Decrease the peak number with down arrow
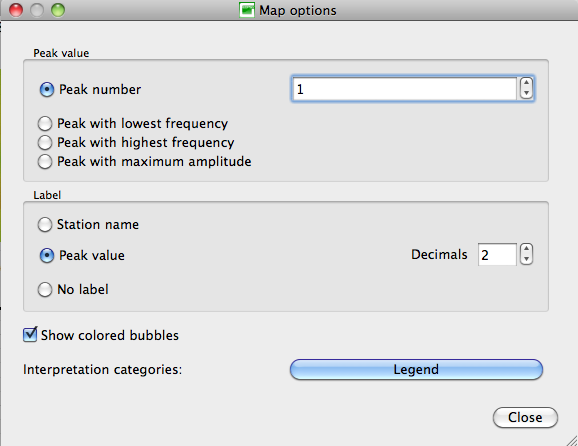578x446 pixels. click(x=526, y=94)
